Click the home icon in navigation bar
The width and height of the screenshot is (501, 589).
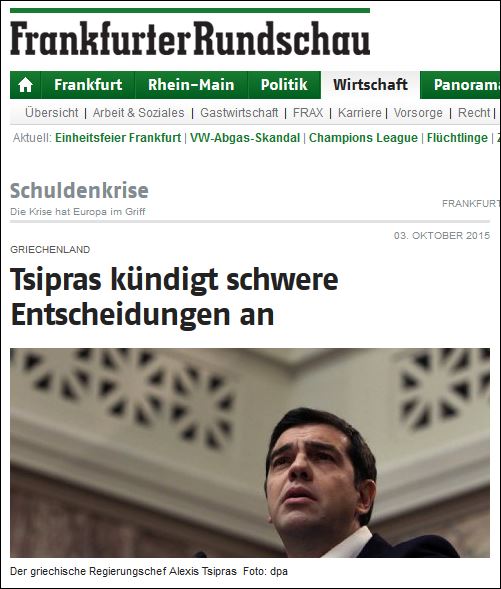(25, 85)
